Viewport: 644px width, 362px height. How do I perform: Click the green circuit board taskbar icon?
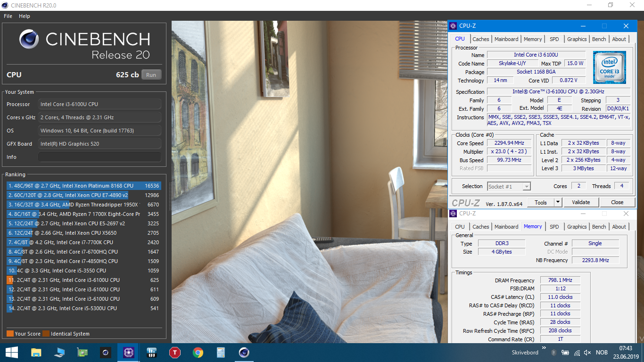point(82,353)
